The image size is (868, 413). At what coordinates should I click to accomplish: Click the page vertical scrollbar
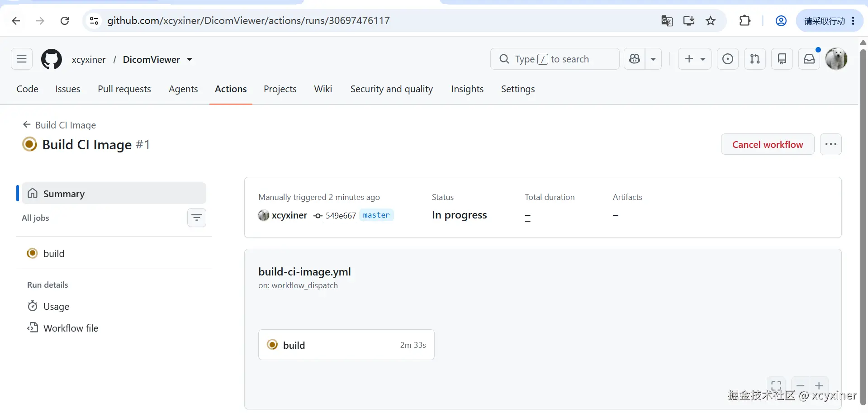(x=863, y=226)
